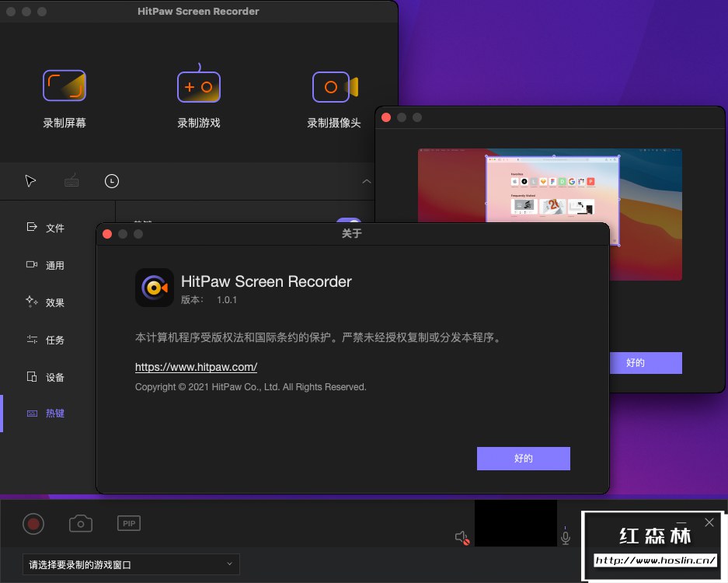The width and height of the screenshot is (728, 583).
Task: Click the HitPaw app logo in About
Action: pyautogui.click(x=154, y=288)
